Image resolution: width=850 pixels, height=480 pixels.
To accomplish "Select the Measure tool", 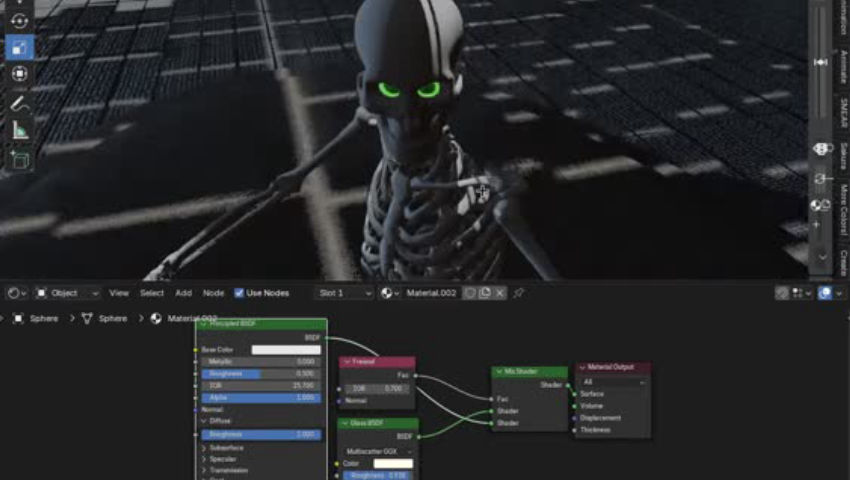I will click(19, 130).
